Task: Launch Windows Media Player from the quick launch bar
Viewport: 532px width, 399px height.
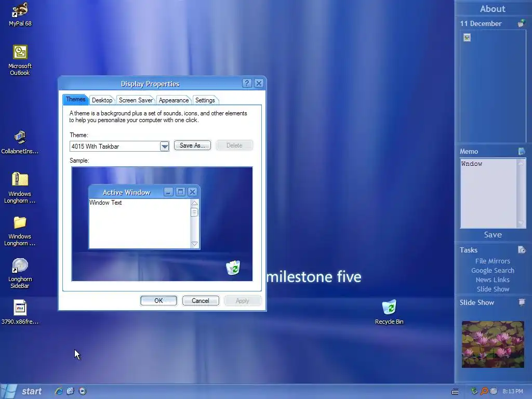Action: 83,391
